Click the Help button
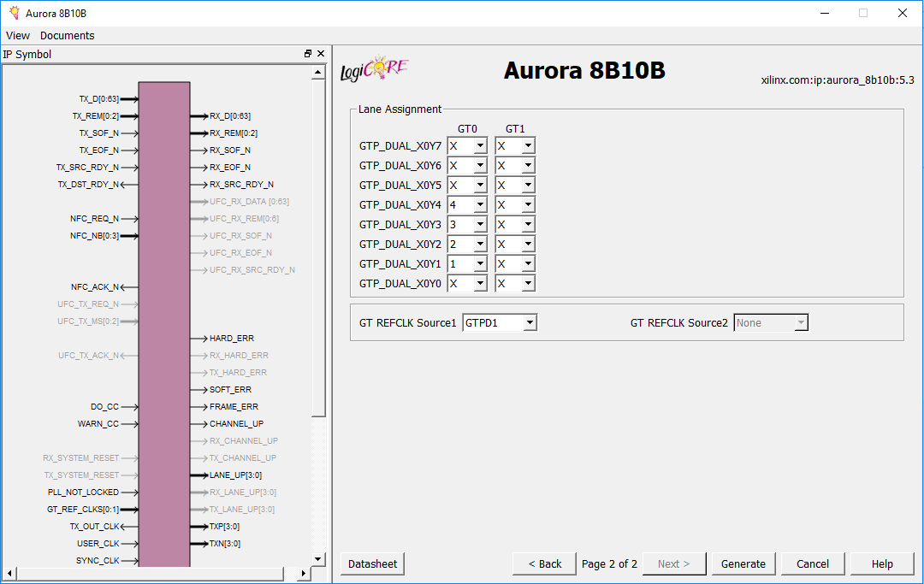924x584 pixels. (x=881, y=563)
